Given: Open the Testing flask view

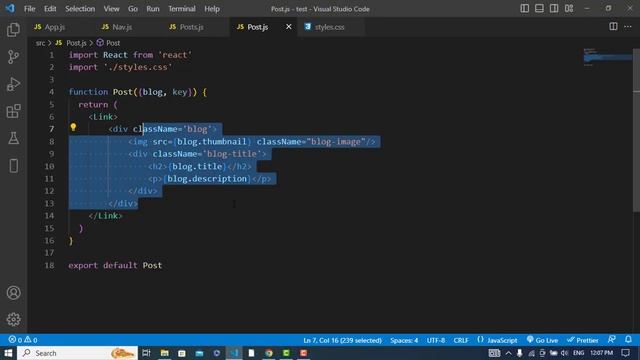Looking at the screenshot, I should coord(13,138).
